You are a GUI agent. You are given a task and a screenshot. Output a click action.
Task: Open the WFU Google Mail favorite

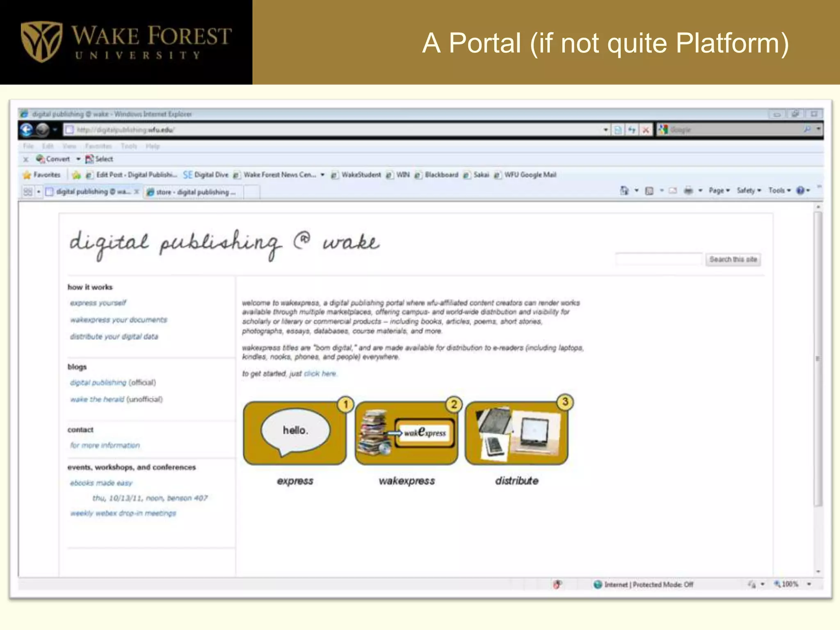click(525, 175)
